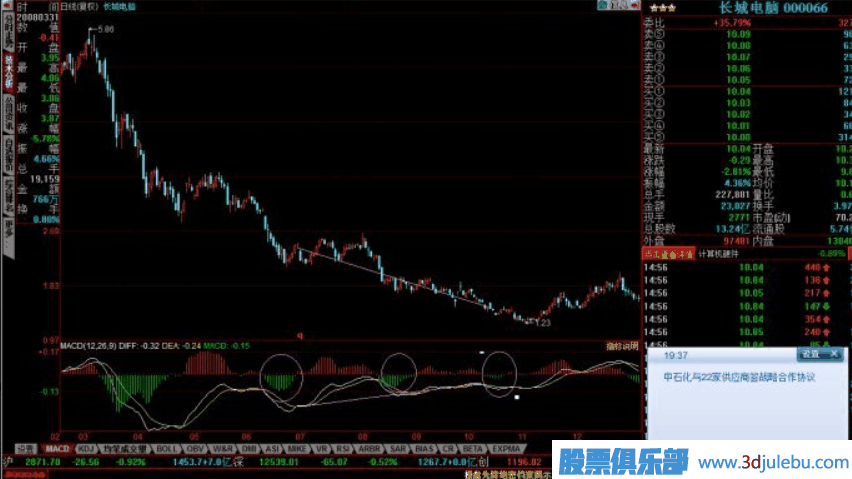Click the 涨幅 value -2.81%
This screenshot has height=479, width=852.
[736, 172]
